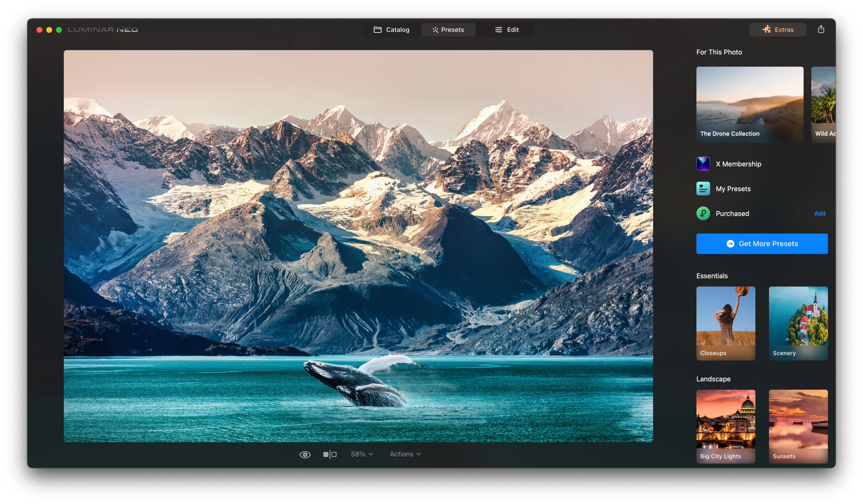Click the X Membership icon
Screen dimensions: 863x504
(x=703, y=164)
